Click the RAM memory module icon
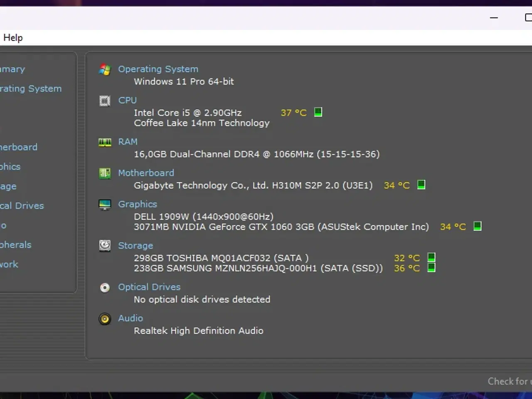 coord(104,142)
